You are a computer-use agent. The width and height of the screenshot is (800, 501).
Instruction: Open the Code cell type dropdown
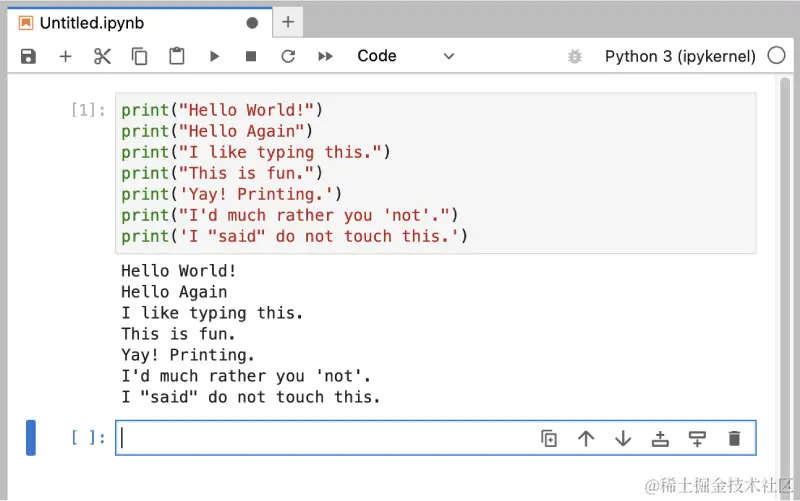coord(406,56)
